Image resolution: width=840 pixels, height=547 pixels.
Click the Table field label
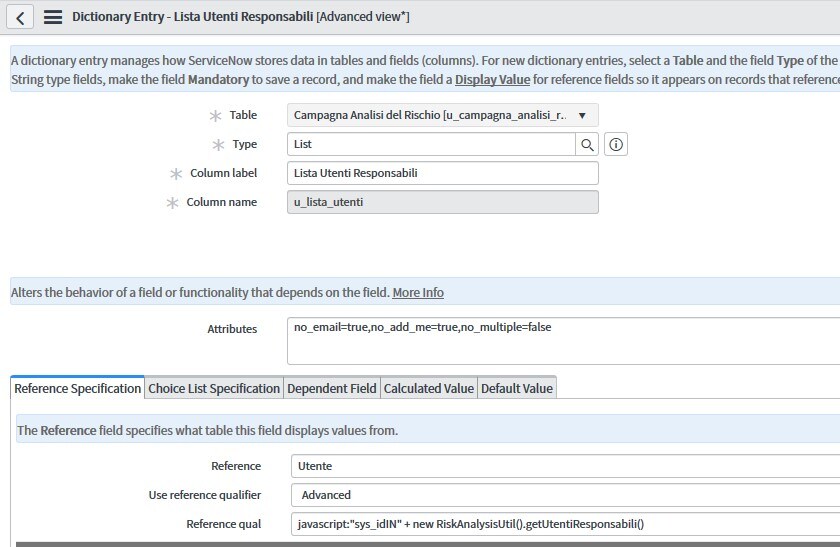click(x=243, y=115)
